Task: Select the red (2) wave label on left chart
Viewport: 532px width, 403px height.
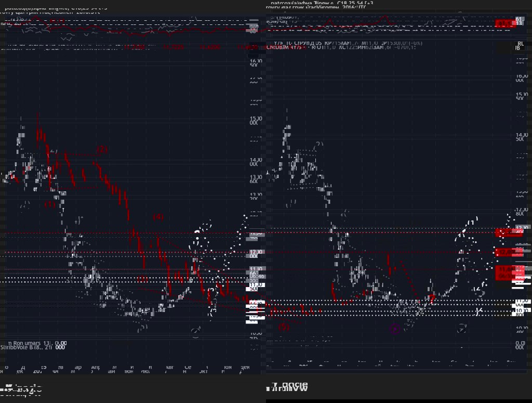Action: (102, 149)
